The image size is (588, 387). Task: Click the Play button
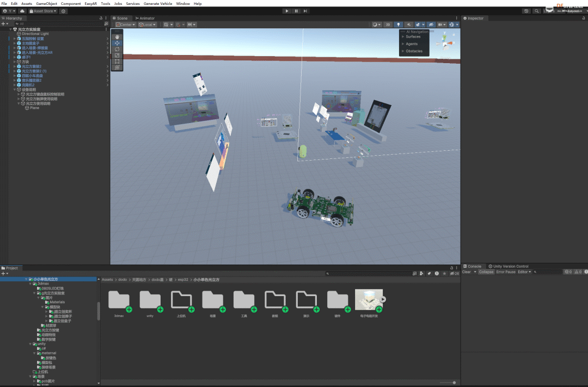coord(286,11)
